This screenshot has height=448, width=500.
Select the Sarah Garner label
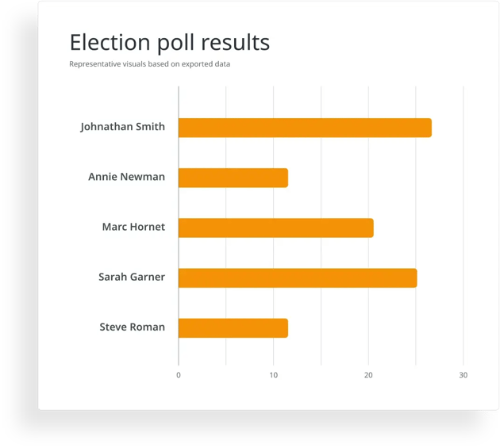(x=132, y=277)
